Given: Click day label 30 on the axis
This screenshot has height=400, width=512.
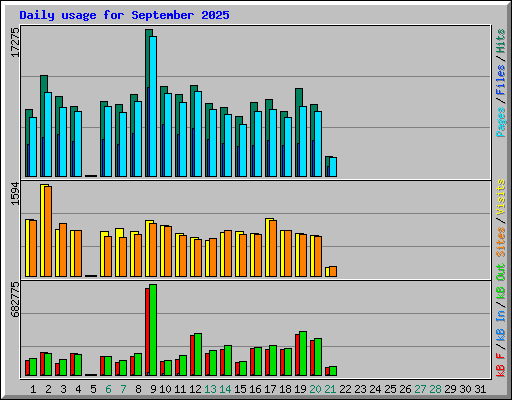Looking at the screenshot, I should click(x=465, y=389).
